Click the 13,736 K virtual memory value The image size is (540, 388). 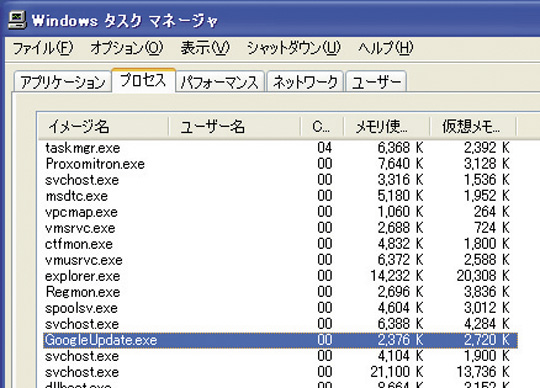point(483,372)
